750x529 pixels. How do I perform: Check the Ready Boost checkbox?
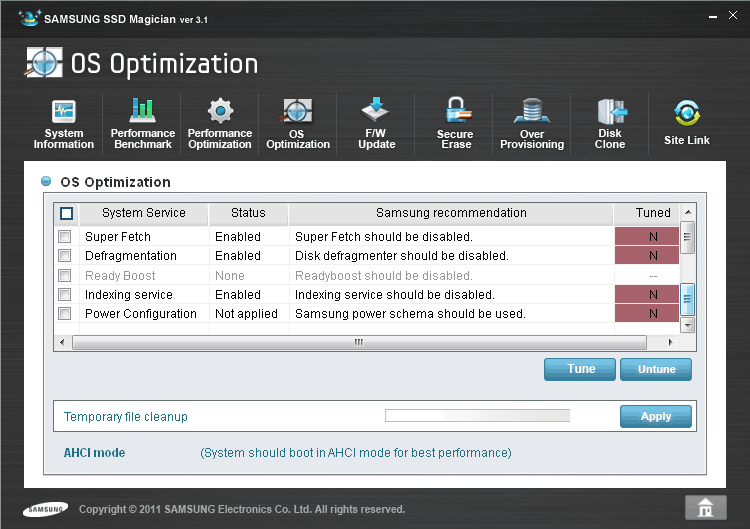coord(65,276)
